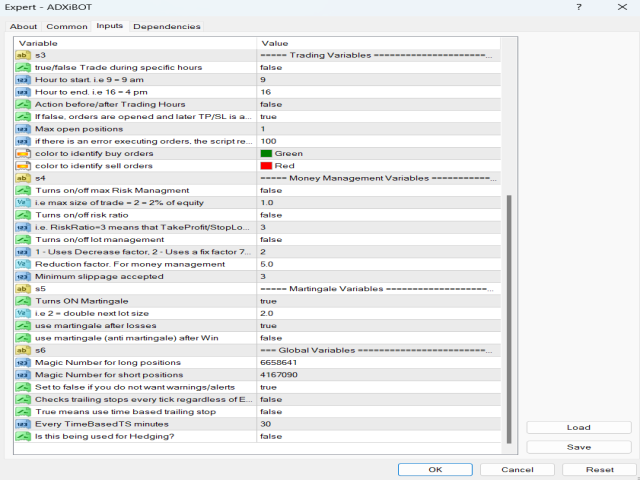Screen dimensions: 640x480
Task: Click the integer icon for Minimum slippage accepted
Action: pos(23,276)
